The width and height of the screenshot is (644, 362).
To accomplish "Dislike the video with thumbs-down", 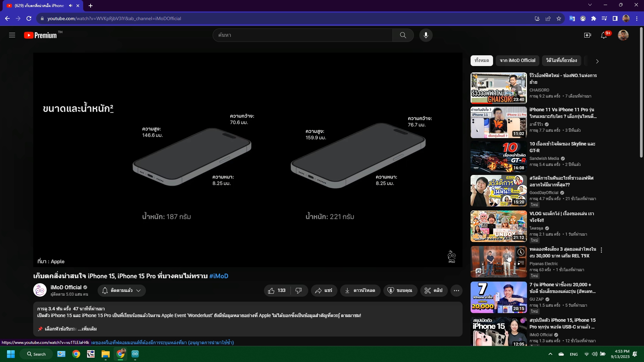I will tap(299, 291).
